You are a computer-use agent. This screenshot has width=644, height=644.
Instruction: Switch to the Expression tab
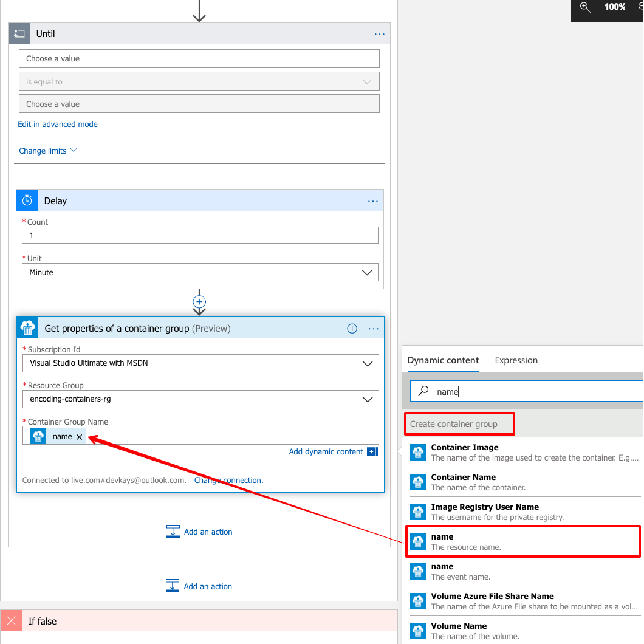[516, 360]
